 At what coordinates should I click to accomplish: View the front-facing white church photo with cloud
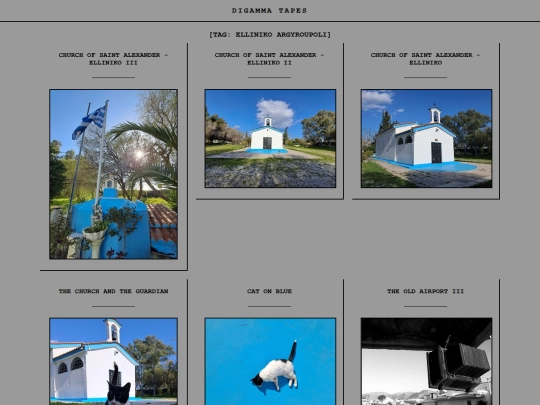click(270, 138)
